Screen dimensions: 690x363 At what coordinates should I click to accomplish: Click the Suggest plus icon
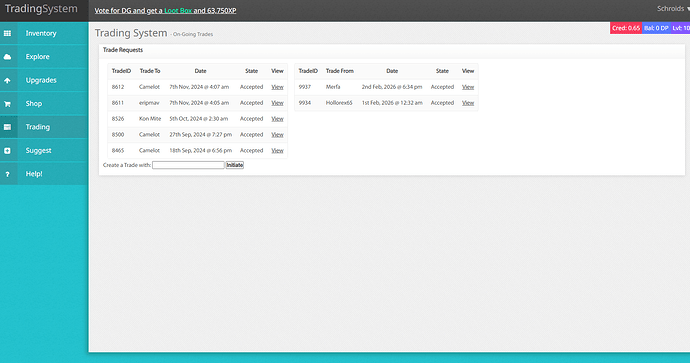click(x=7, y=150)
